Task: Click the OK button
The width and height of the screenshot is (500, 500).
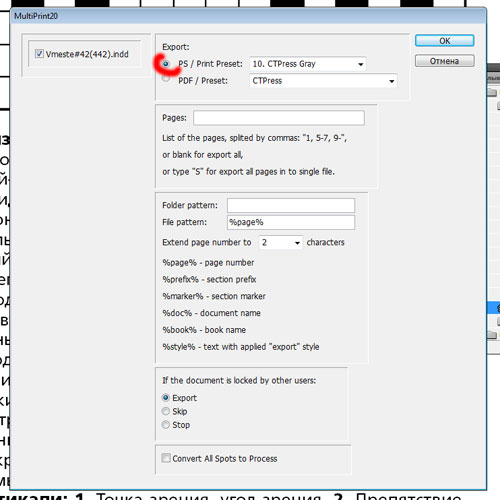Action: [444, 41]
